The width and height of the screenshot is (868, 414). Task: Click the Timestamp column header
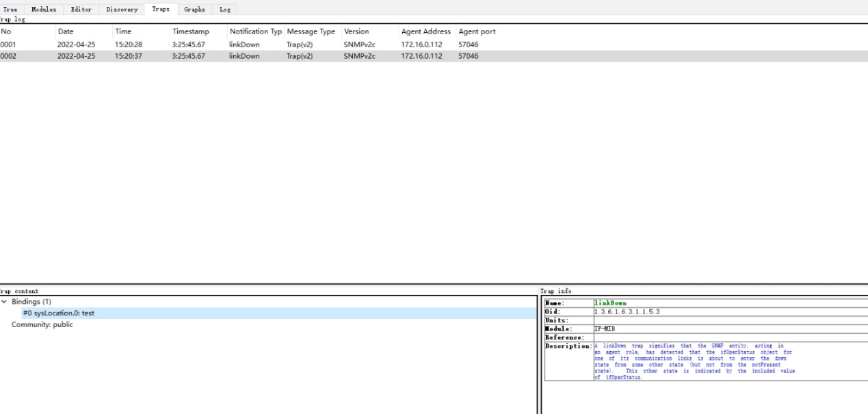pos(190,31)
